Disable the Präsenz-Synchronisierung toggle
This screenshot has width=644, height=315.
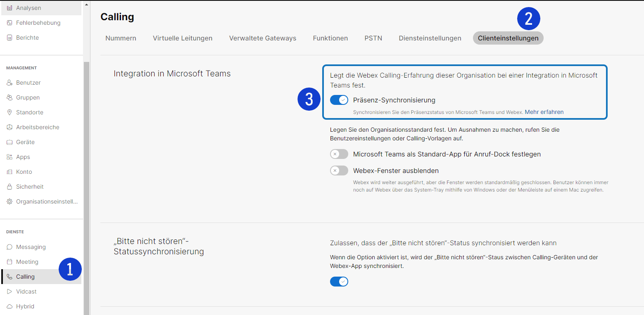click(339, 100)
